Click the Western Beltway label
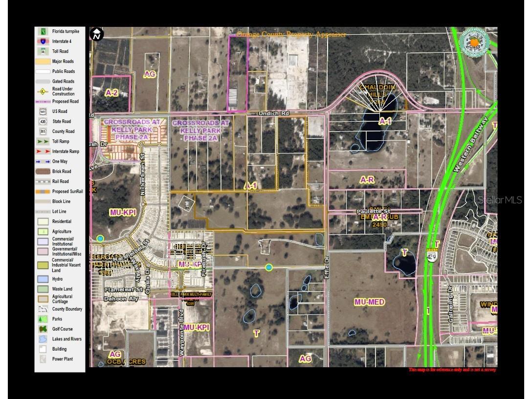This screenshot has width=532, height=399. point(470,144)
